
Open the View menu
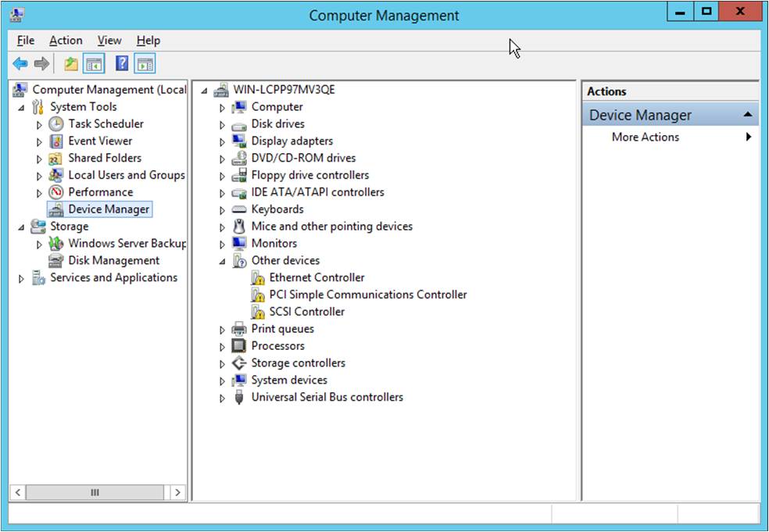109,41
